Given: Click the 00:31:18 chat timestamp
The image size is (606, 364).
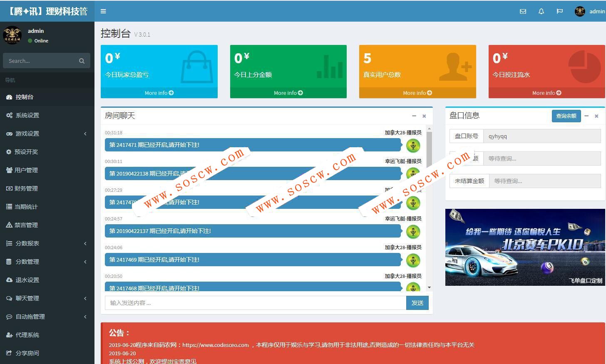Looking at the screenshot, I should (114, 133).
